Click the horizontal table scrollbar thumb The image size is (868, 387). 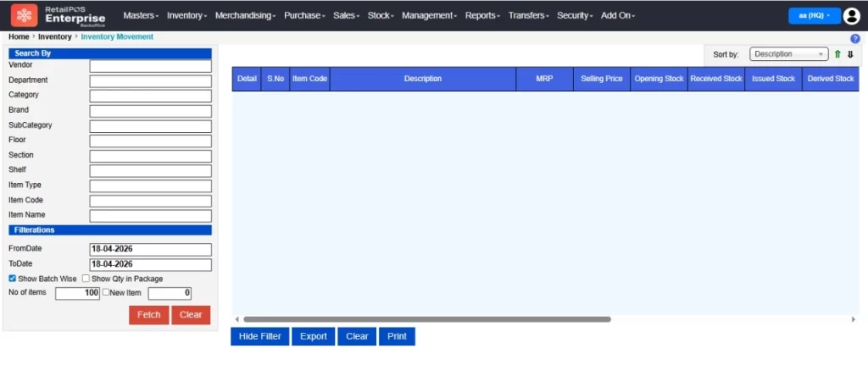427,319
